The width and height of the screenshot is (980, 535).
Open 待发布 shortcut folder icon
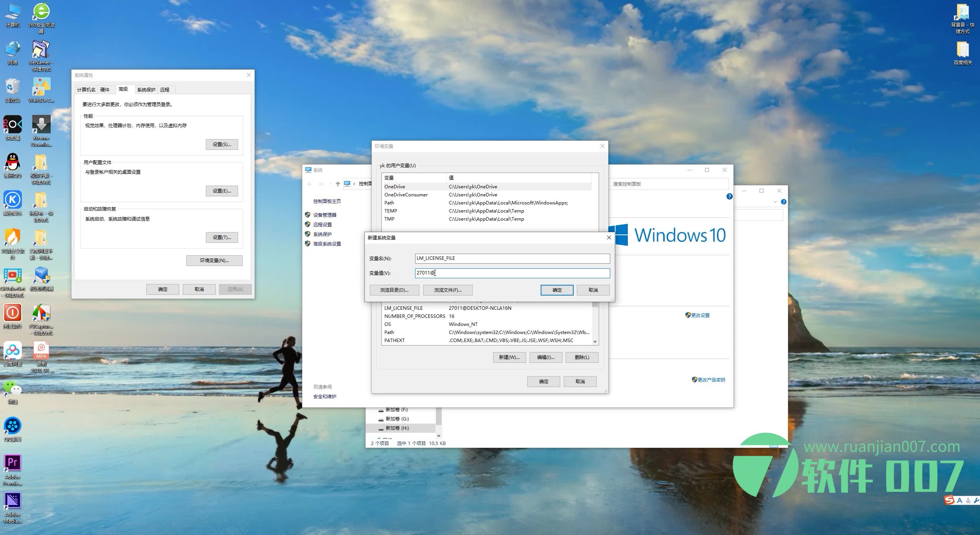[x=41, y=207]
